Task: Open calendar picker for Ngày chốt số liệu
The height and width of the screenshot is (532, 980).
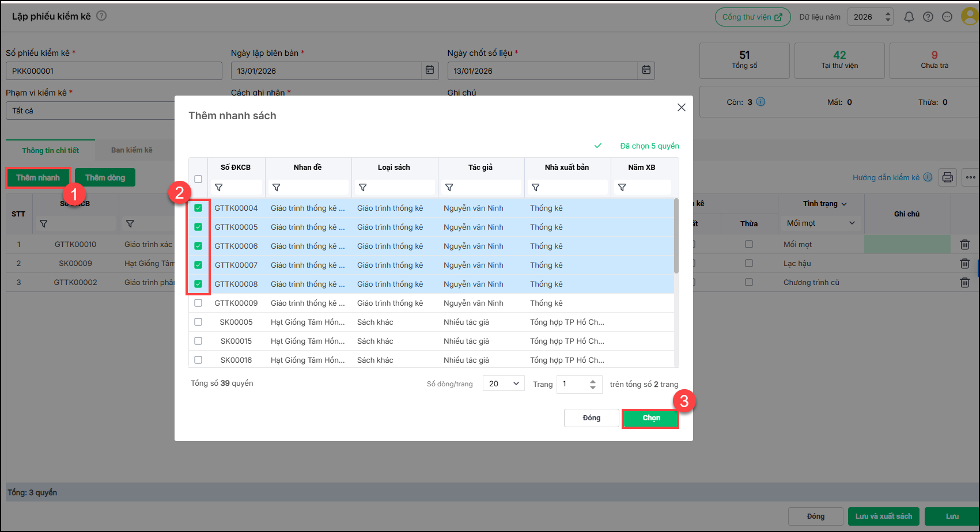Action: [646, 70]
